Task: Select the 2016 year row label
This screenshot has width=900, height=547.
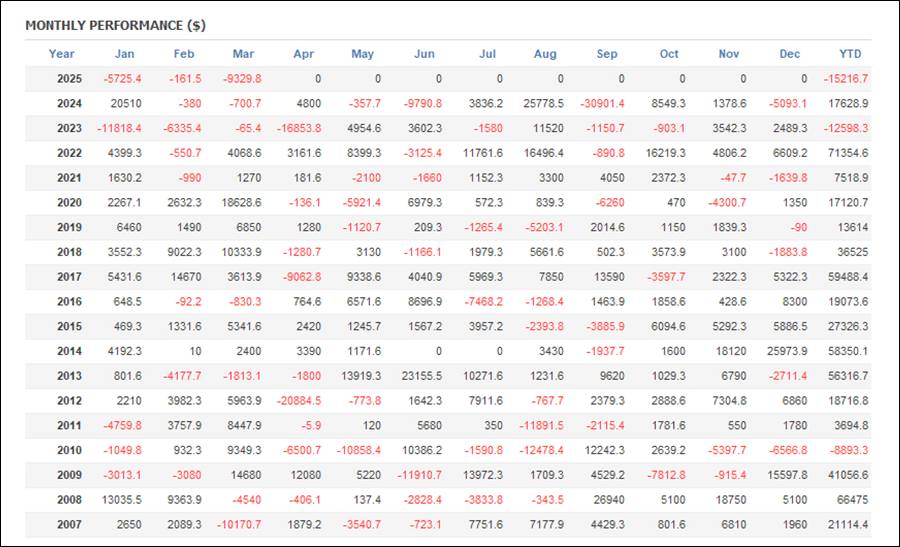Action: click(69, 301)
